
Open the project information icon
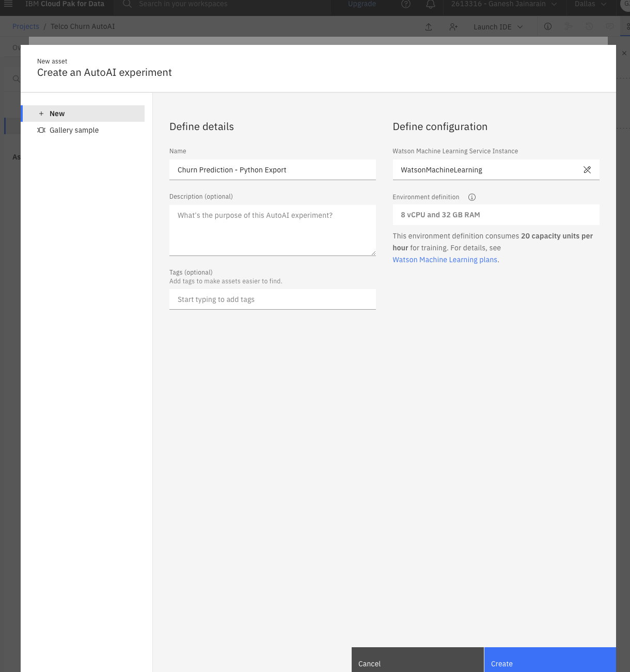pos(548,26)
